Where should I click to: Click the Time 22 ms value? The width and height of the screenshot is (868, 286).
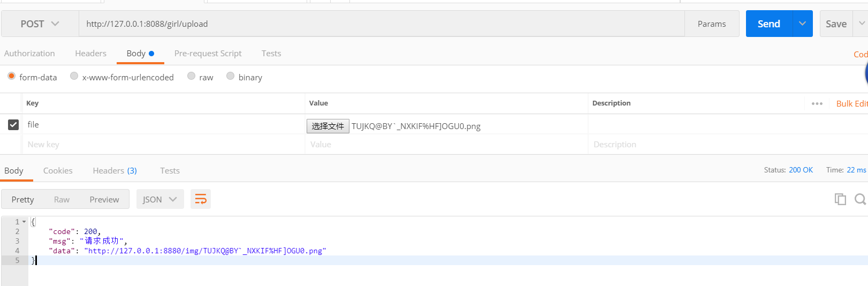tap(856, 170)
